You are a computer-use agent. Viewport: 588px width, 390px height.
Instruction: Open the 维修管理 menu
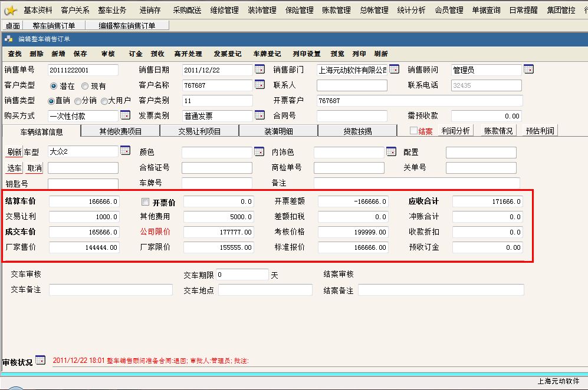224,10
